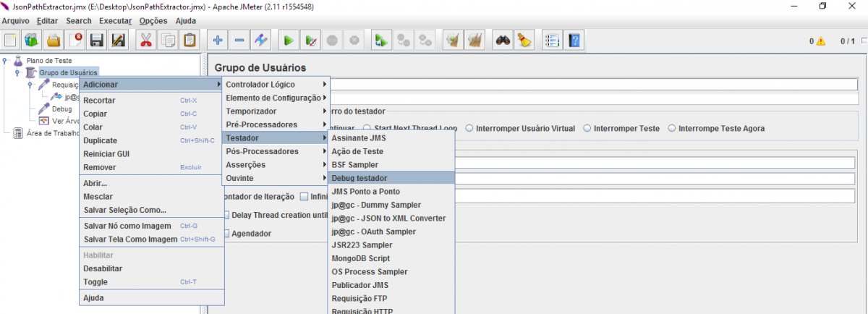Image resolution: width=868 pixels, height=314 pixels.
Task: Click the Remote start all icon
Action: (382, 41)
